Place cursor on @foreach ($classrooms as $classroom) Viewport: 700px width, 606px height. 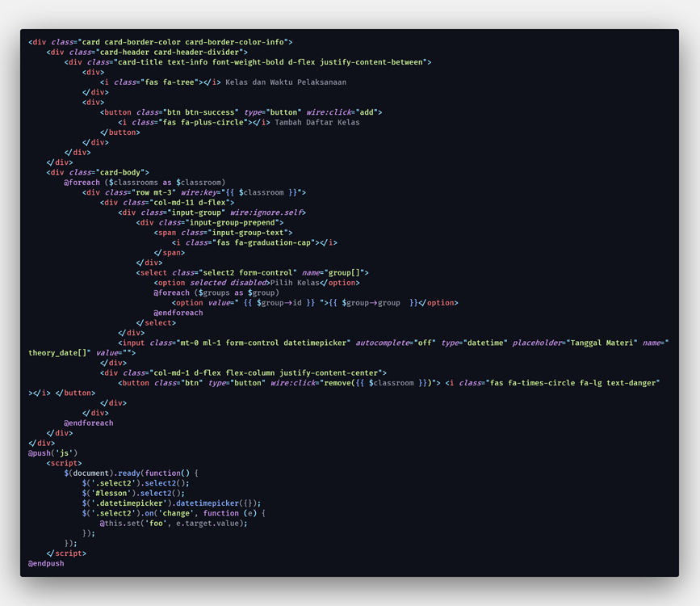(x=145, y=183)
